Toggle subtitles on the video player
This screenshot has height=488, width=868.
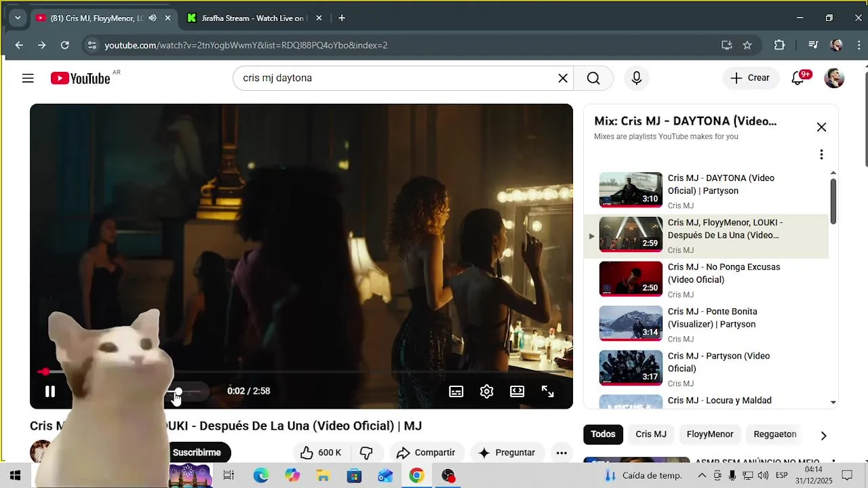tap(456, 391)
